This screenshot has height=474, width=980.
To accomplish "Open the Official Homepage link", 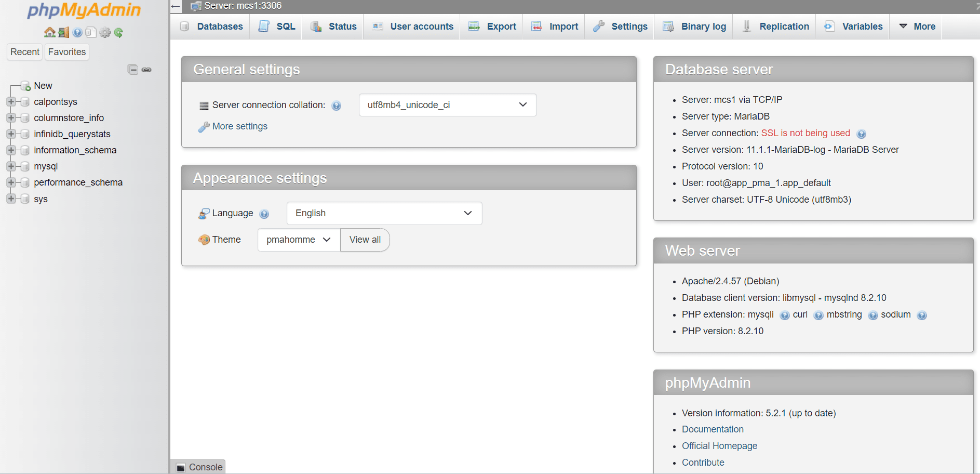I will tap(719, 445).
